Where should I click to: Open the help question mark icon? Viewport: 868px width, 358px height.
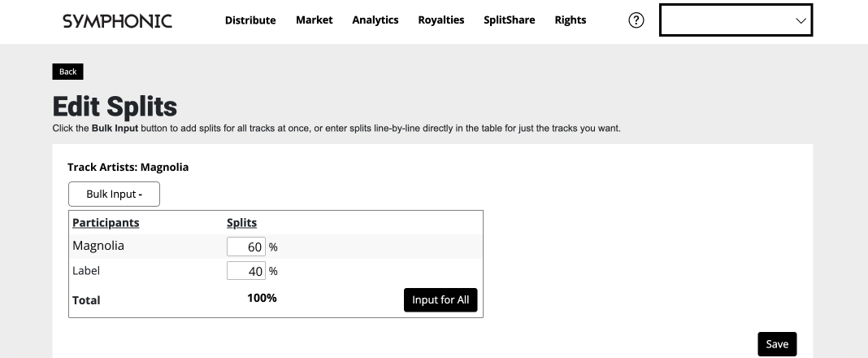point(636,21)
